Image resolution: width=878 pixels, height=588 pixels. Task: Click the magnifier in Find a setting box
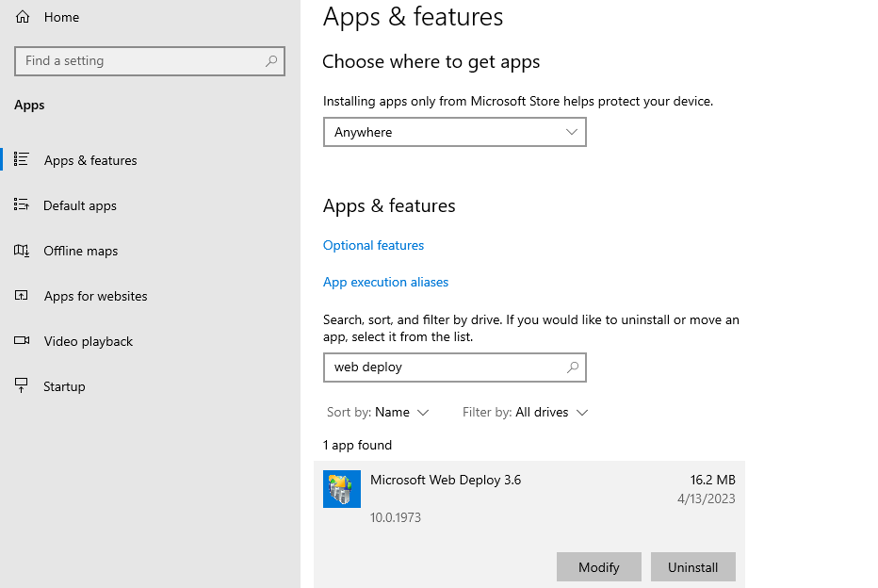271,60
